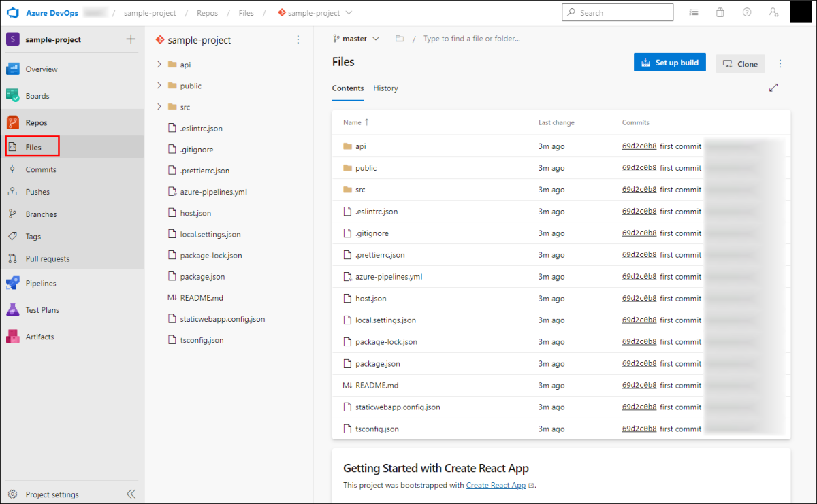Switch to the History tab
The image size is (817, 504).
coord(385,88)
